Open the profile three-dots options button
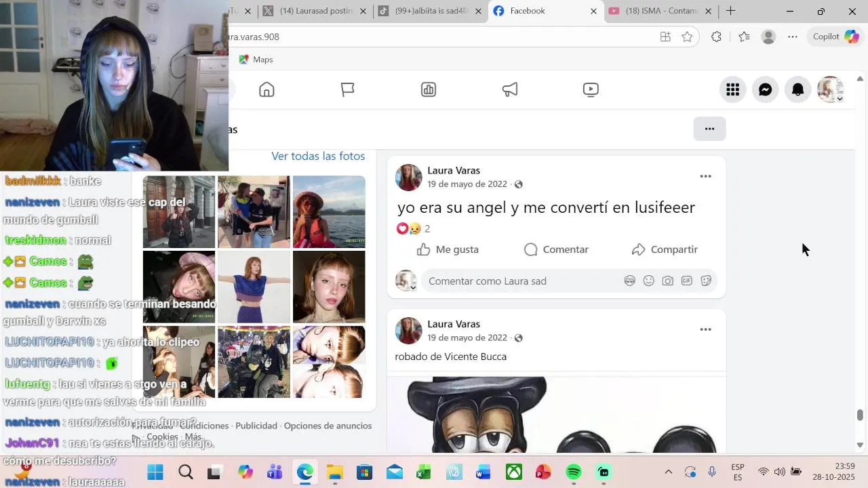The width and height of the screenshot is (868, 488). (x=709, y=129)
